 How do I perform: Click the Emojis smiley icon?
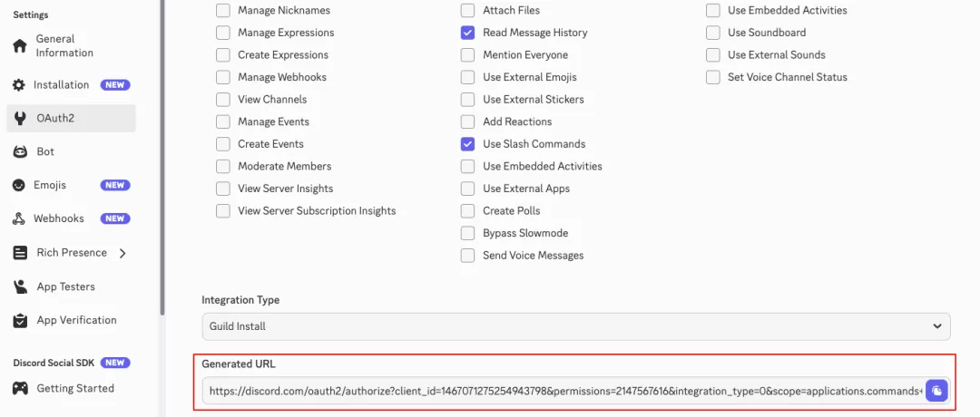coord(20,186)
